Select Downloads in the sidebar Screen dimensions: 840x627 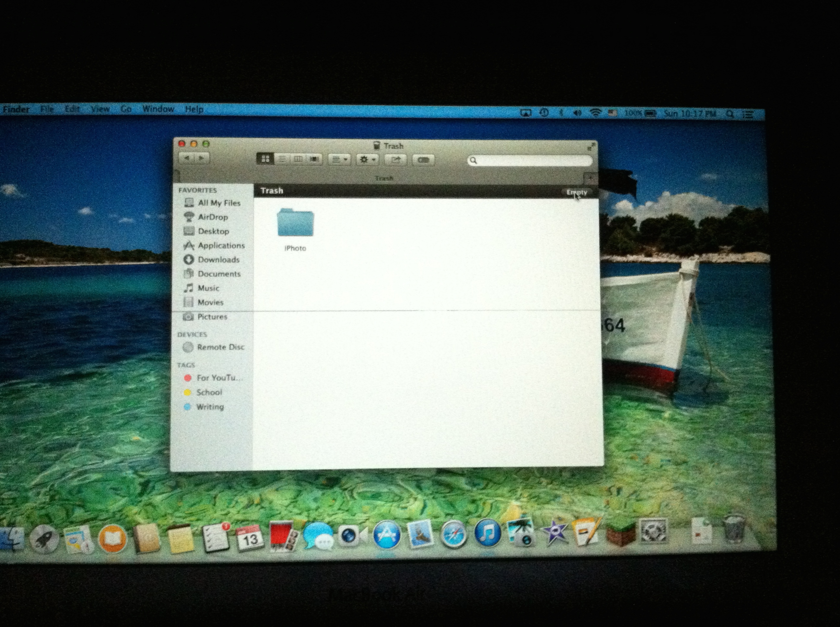[218, 260]
